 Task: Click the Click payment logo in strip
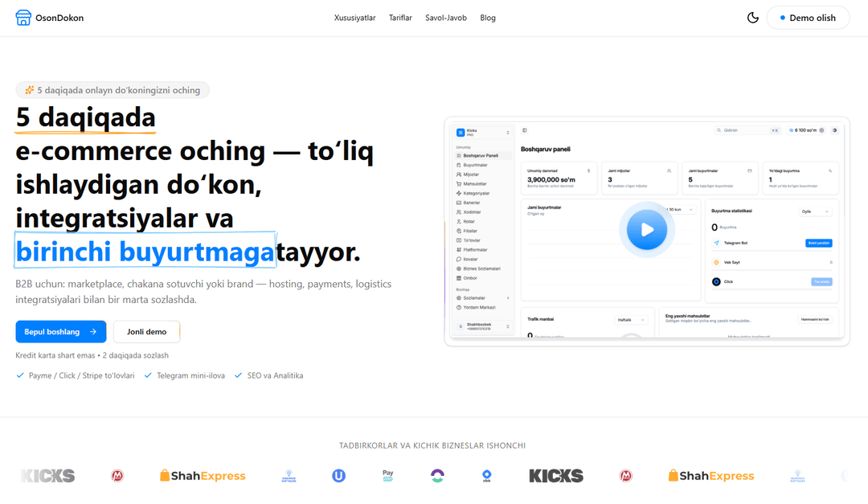486,476
